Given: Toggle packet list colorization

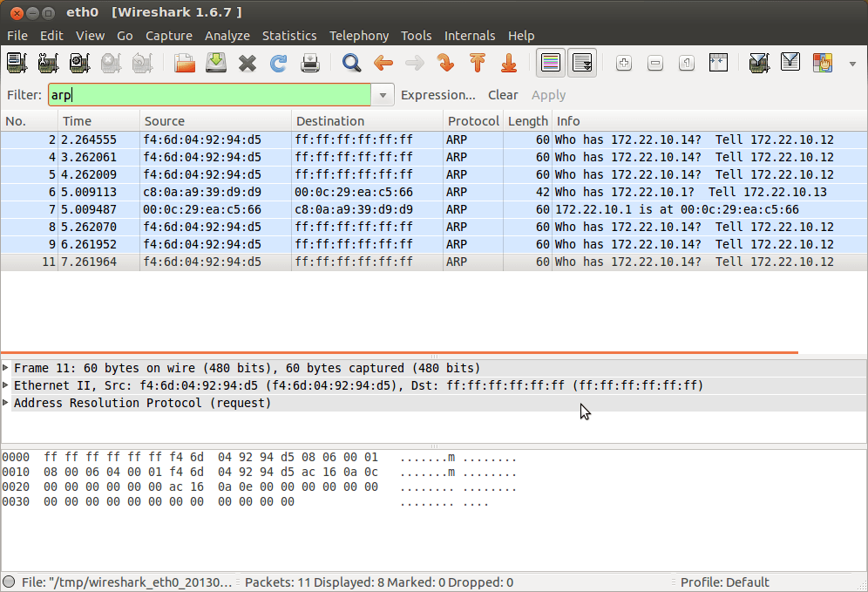Looking at the screenshot, I should (x=551, y=63).
